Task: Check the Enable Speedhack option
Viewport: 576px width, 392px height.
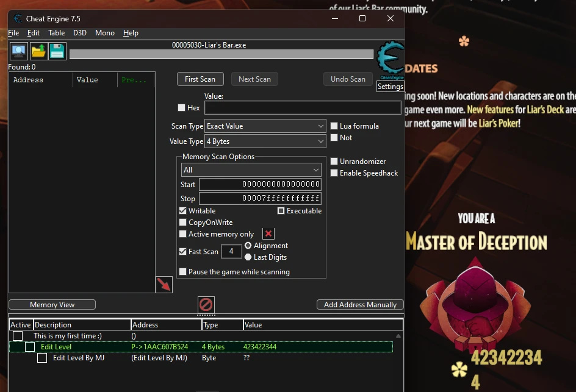Action: click(334, 173)
